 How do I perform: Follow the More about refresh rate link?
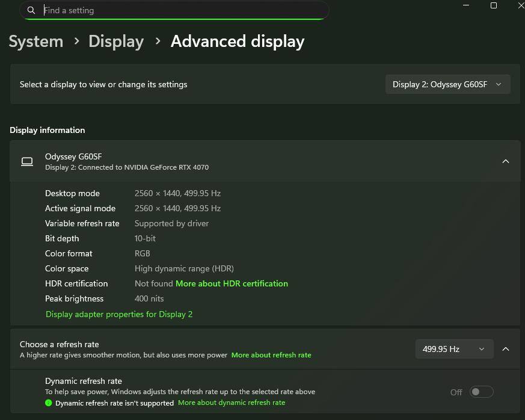point(271,355)
